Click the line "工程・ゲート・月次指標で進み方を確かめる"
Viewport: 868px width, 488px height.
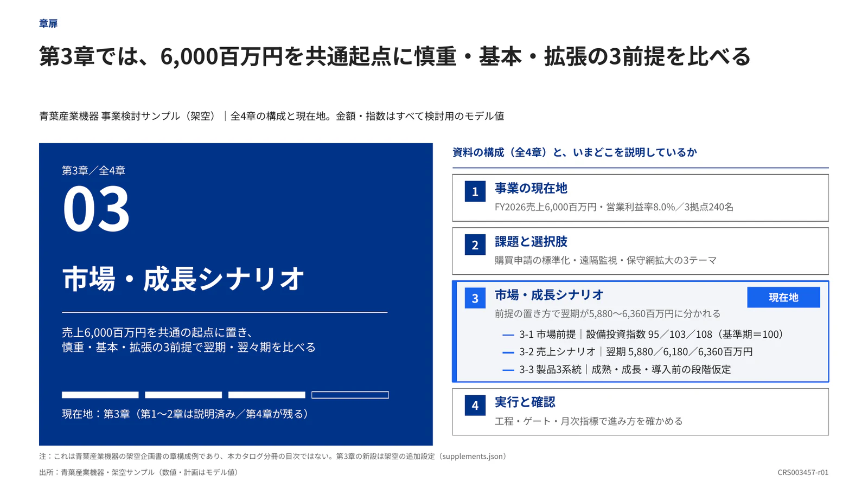tap(589, 421)
